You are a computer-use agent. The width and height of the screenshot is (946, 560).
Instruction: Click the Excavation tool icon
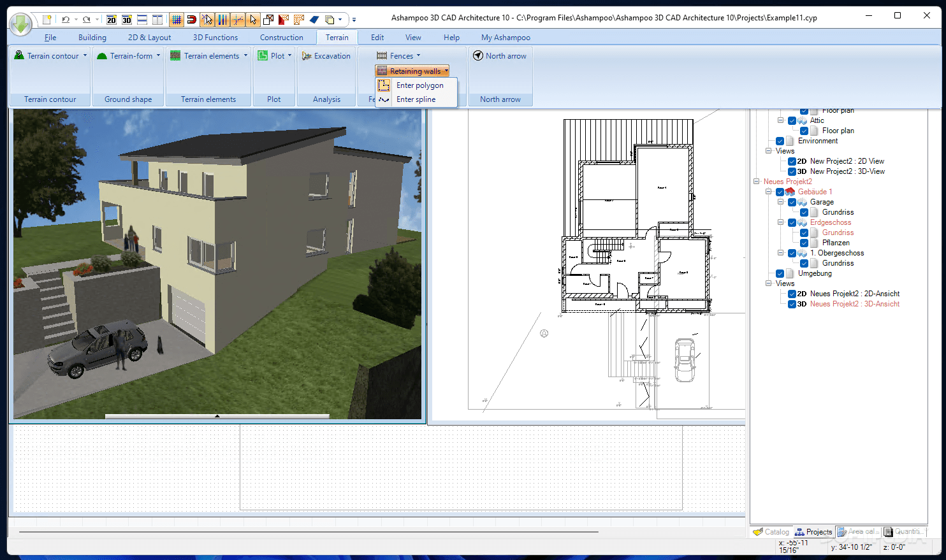click(x=307, y=56)
